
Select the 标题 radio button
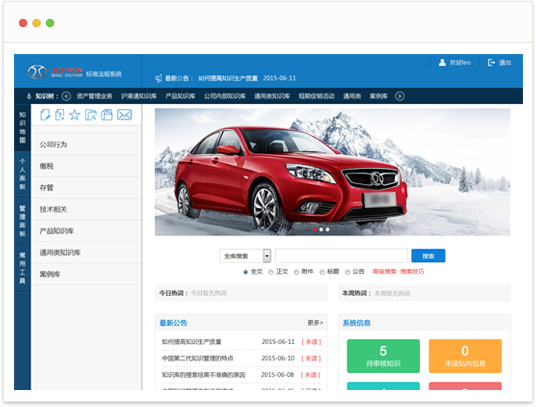point(322,272)
